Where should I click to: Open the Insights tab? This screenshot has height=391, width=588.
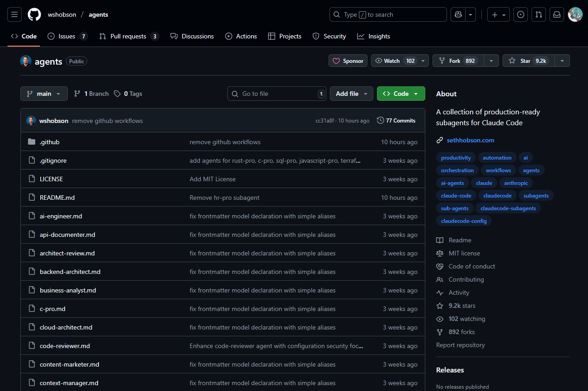coord(373,36)
